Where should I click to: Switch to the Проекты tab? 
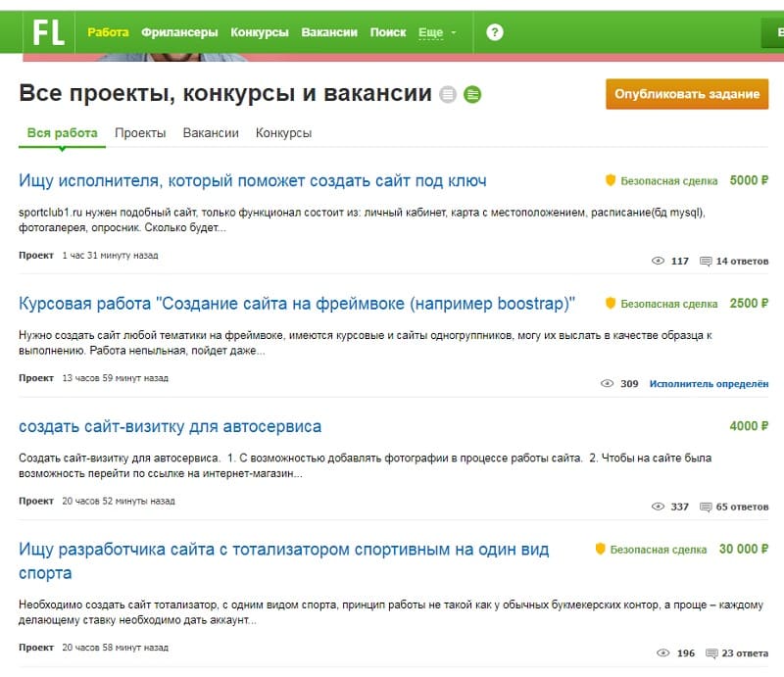coord(140,133)
